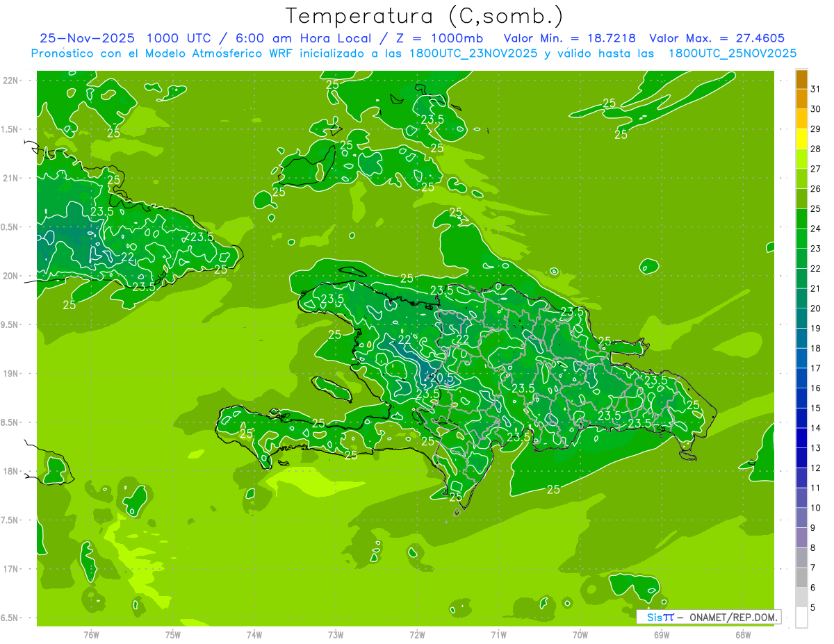This screenshot has height=644, width=834.
Task: Click the colorbar scale label "10"
Action: 816,508
